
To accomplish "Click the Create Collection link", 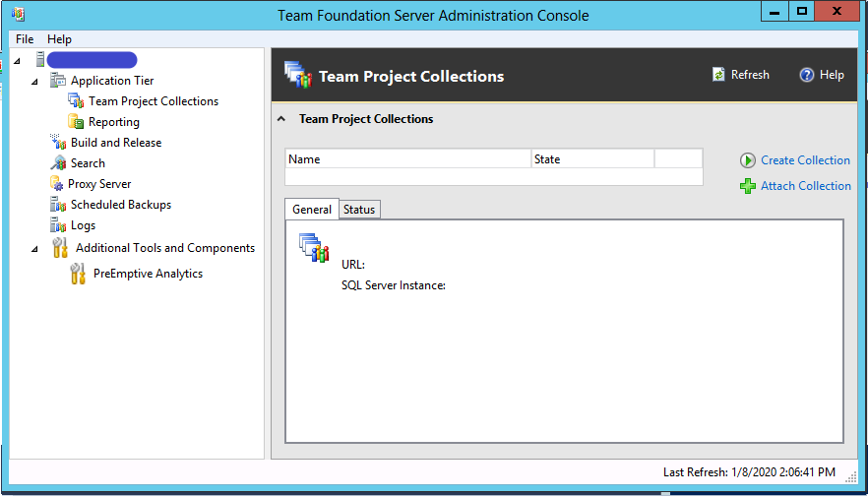I will pos(805,160).
